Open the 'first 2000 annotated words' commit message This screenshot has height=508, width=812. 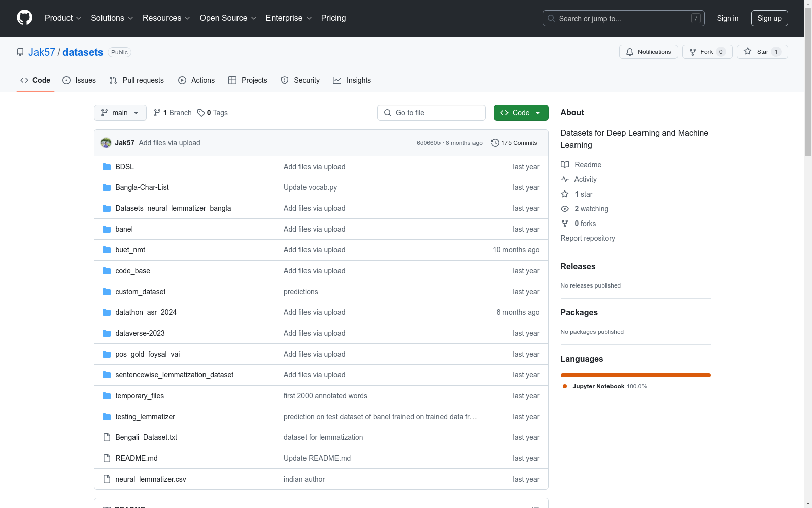pyautogui.click(x=325, y=396)
